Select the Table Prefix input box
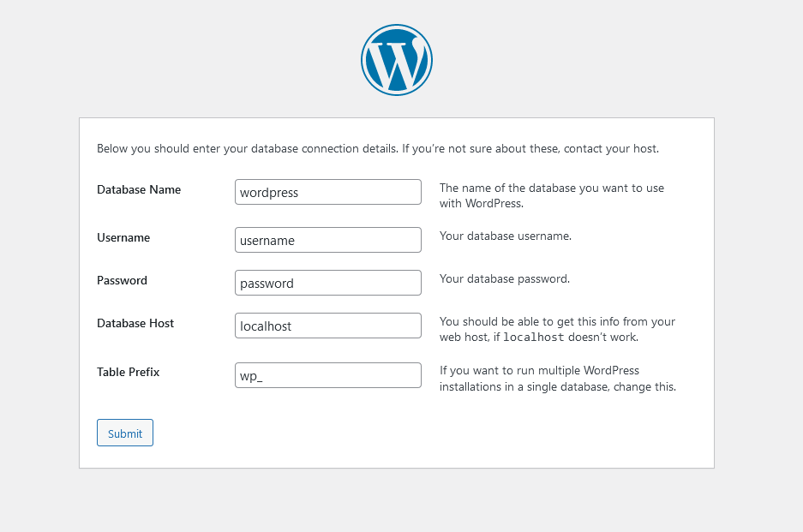 pos(327,375)
